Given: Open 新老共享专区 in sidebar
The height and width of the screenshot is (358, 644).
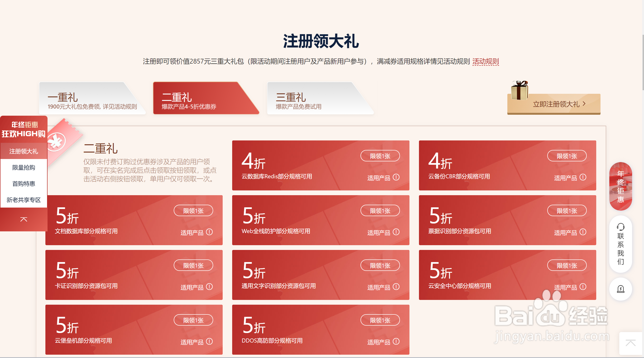Looking at the screenshot, I should (24, 200).
